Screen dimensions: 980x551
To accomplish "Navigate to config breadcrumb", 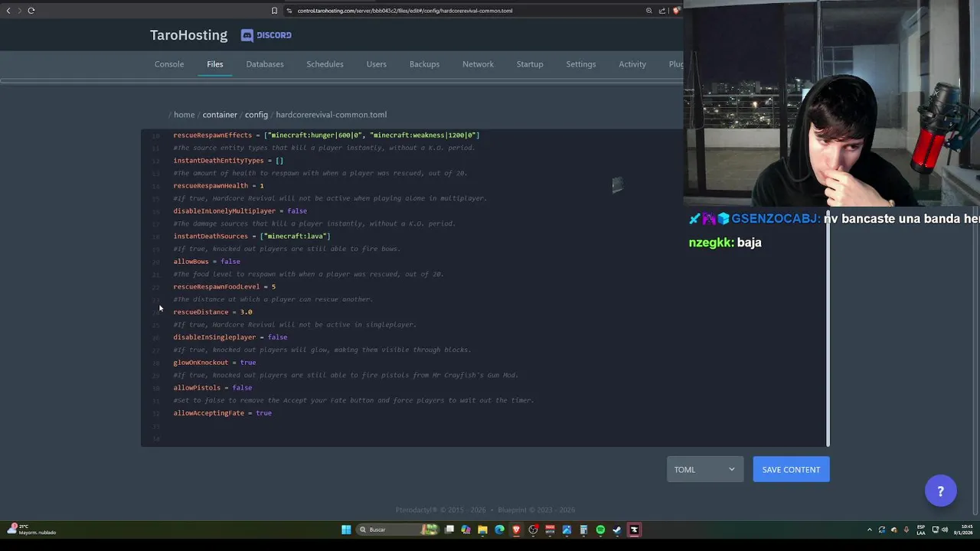I will click(256, 115).
